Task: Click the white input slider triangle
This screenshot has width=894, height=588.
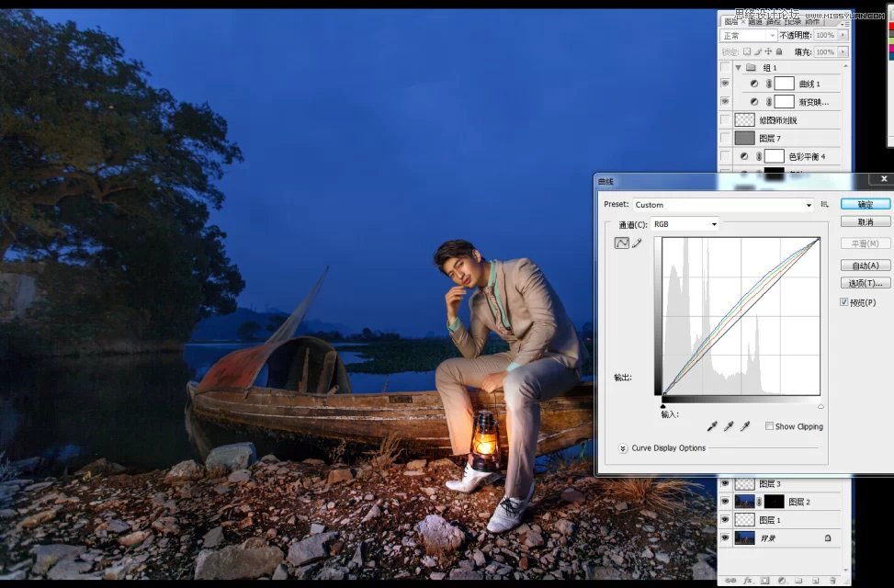Action: pyautogui.click(x=820, y=407)
